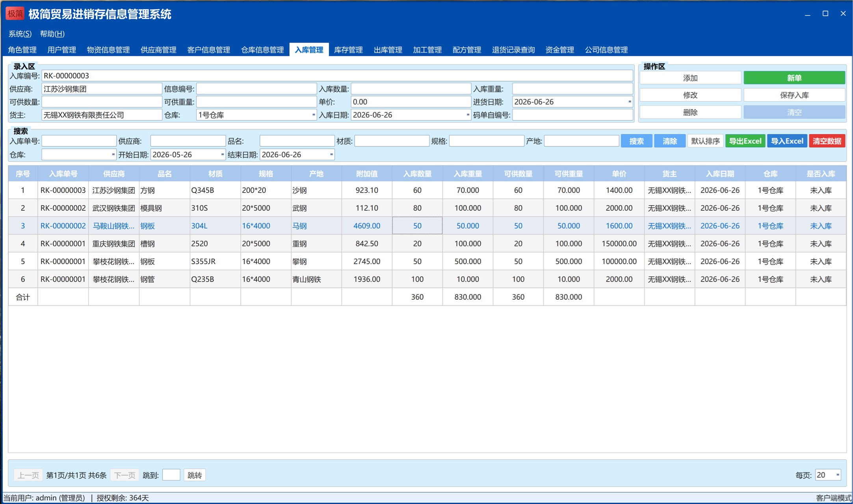Open the 开始日期 date dropdown
The height and width of the screenshot is (504, 853).
(x=222, y=154)
